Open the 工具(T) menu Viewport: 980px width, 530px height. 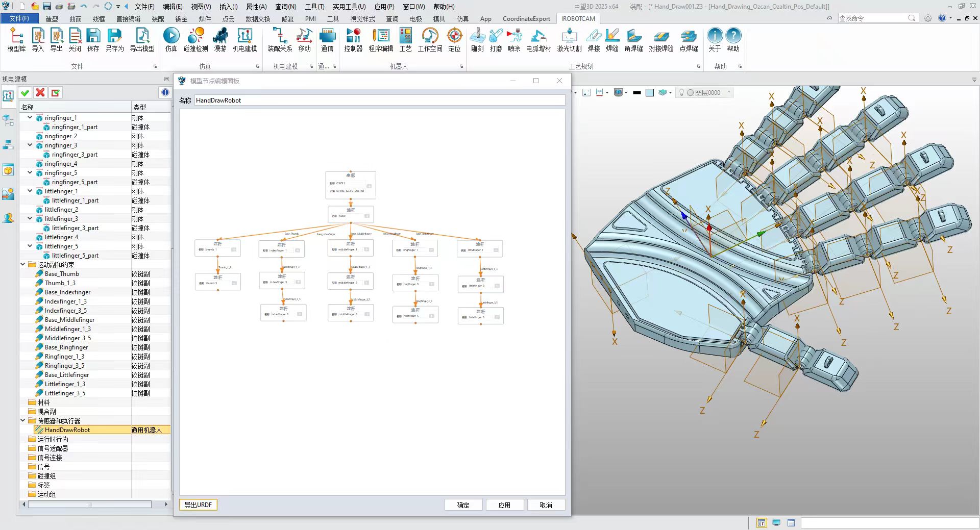314,7
